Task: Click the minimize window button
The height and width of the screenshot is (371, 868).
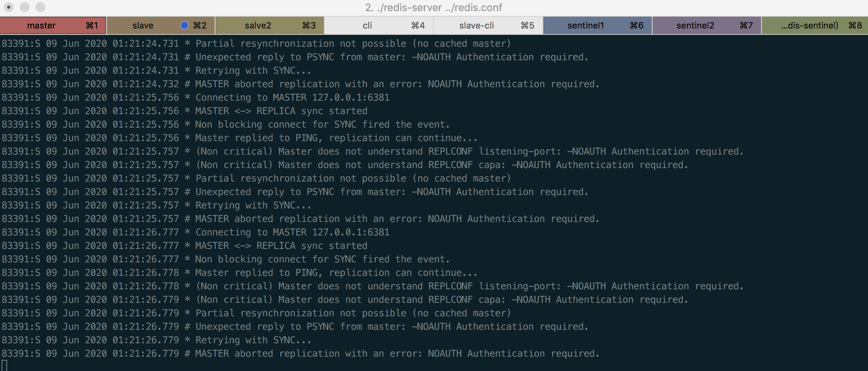Action: coord(25,7)
